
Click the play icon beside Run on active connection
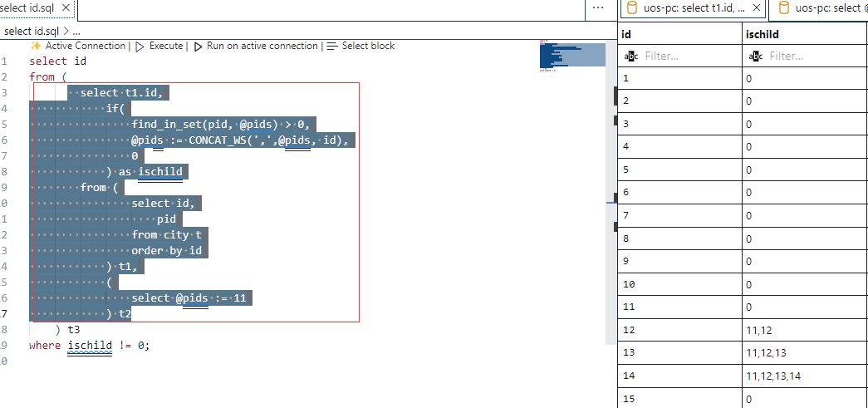click(199, 47)
